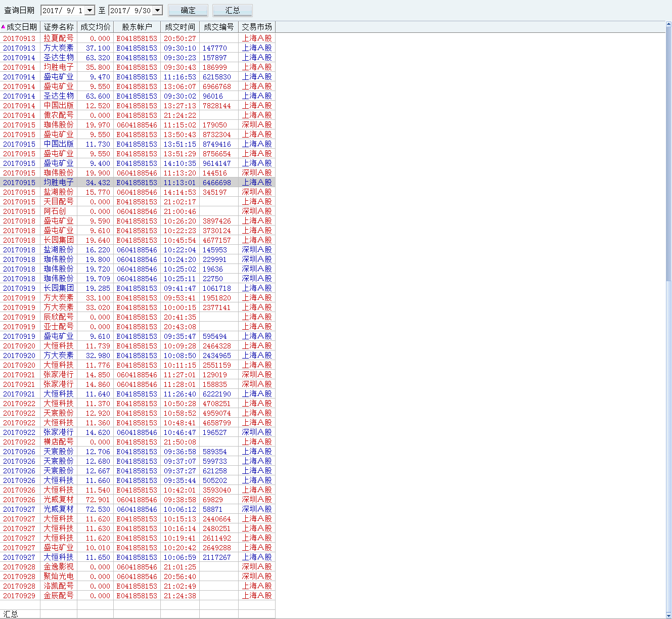Select trade number 595494
The image size is (672, 619).
tap(215, 336)
